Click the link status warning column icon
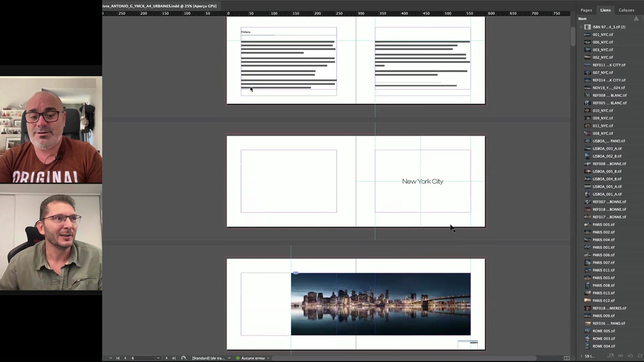 click(636, 19)
